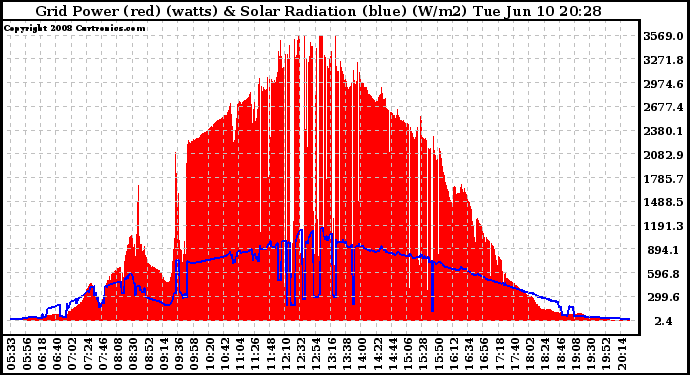
Task: Select the 13:38 time label
Action: [x=347, y=354]
